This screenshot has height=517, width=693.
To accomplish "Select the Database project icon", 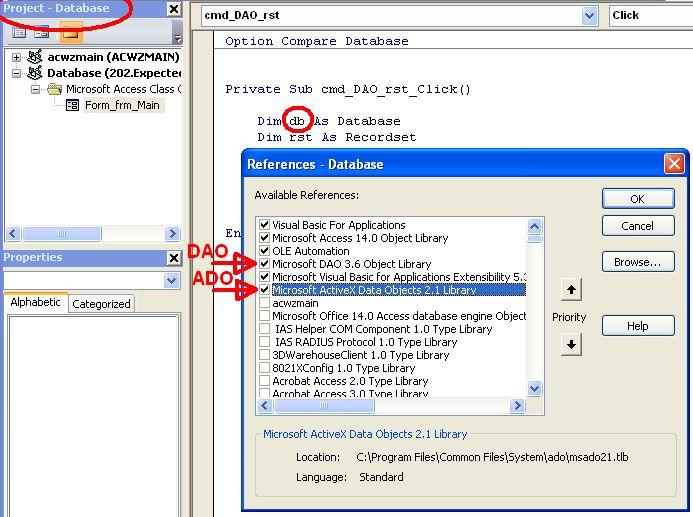I will (34, 72).
